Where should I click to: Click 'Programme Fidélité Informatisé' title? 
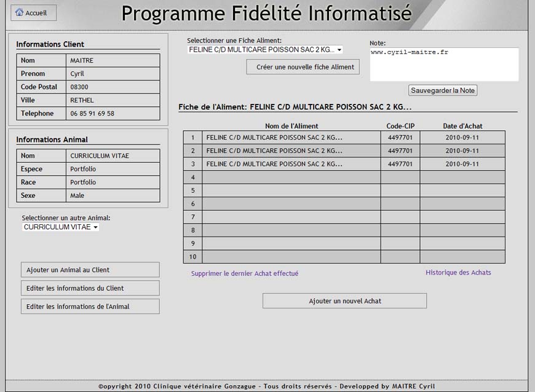click(x=266, y=14)
